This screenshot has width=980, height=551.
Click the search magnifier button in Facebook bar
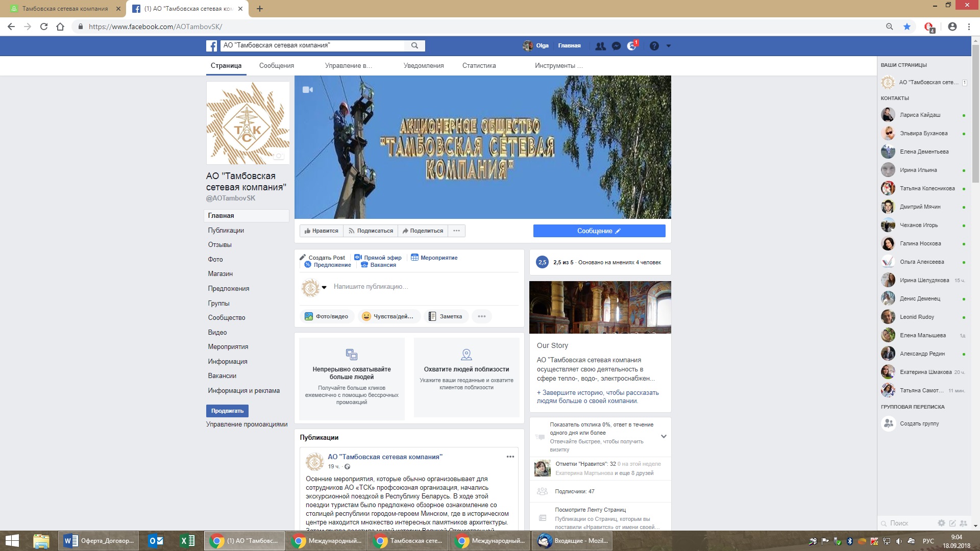tap(414, 45)
